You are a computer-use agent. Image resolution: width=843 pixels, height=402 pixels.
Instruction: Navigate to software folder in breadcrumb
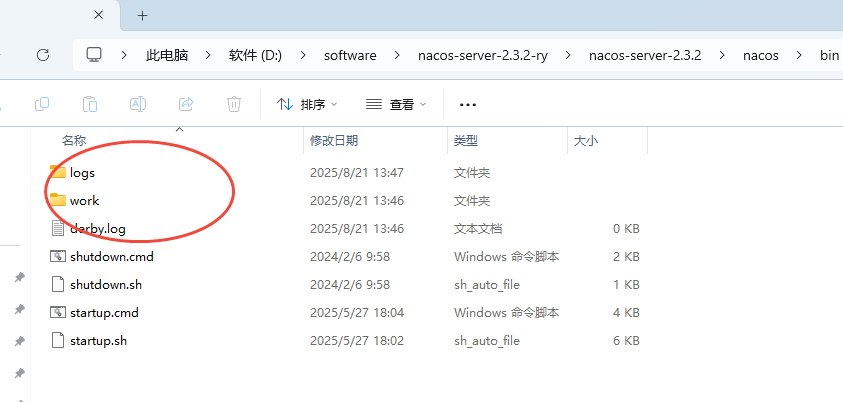[350, 55]
